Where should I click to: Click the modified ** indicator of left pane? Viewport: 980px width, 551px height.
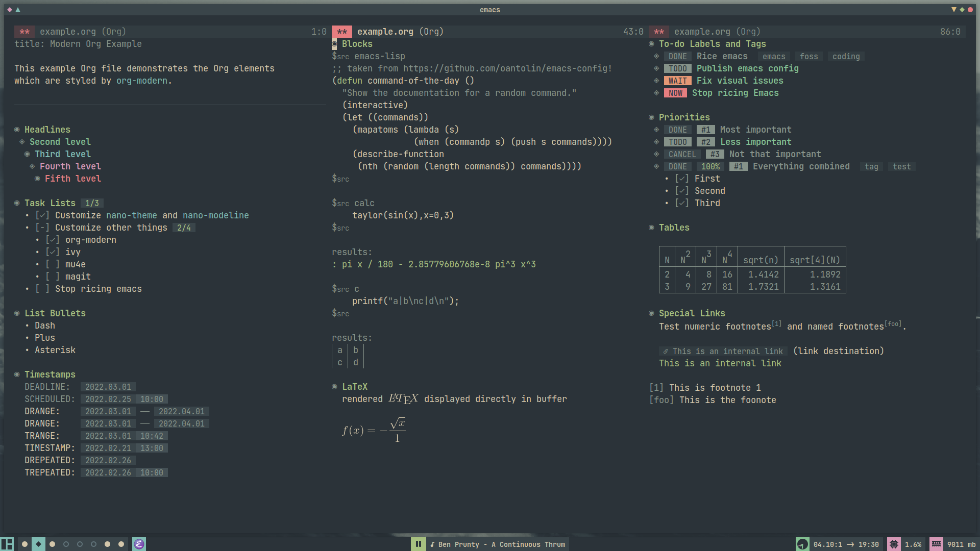click(24, 32)
